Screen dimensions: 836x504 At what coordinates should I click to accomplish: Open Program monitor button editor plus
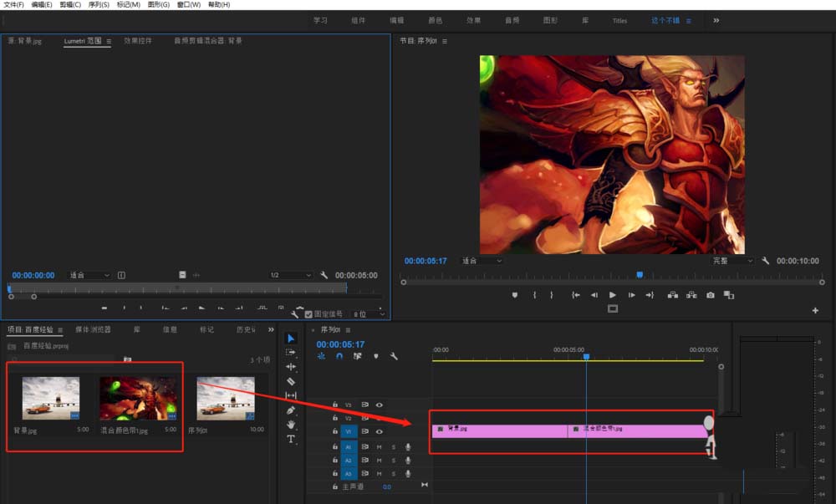coord(815,310)
